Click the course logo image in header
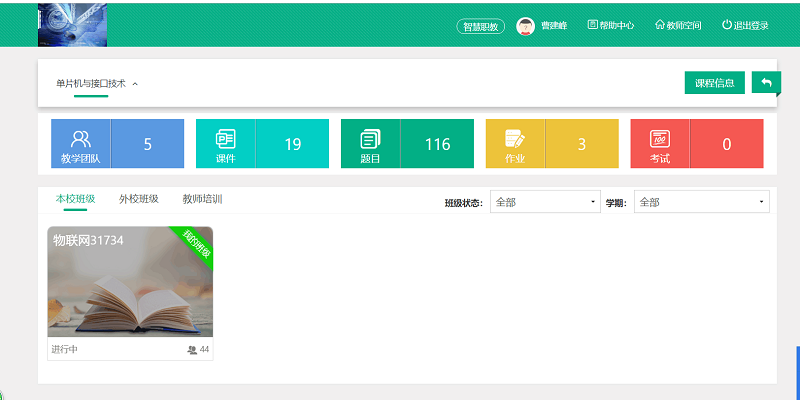This screenshot has height=400, width=800. tap(72, 25)
